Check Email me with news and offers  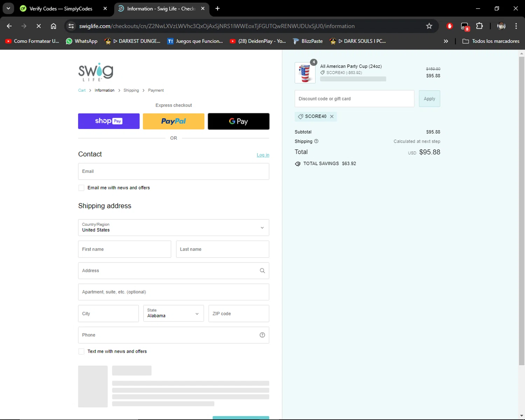pos(81,188)
